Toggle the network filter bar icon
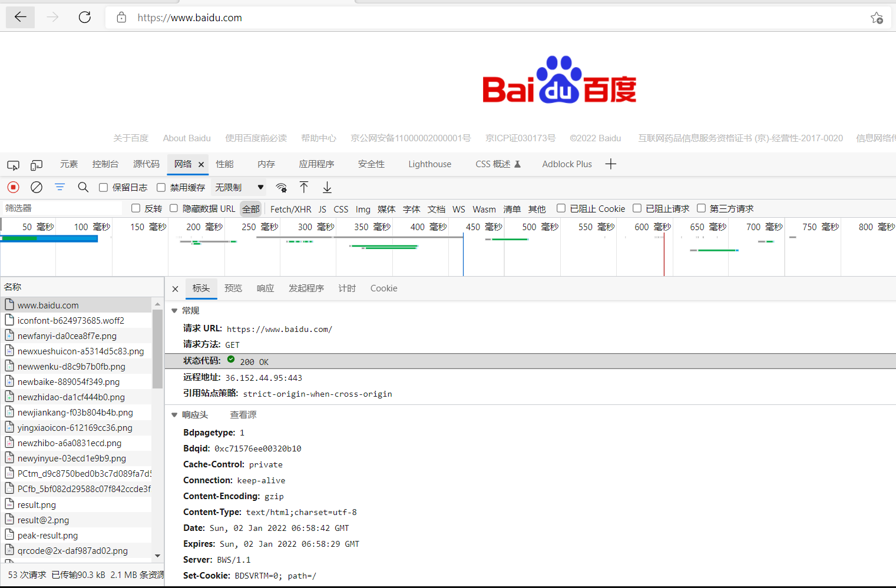896x588 pixels. (59, 187)
